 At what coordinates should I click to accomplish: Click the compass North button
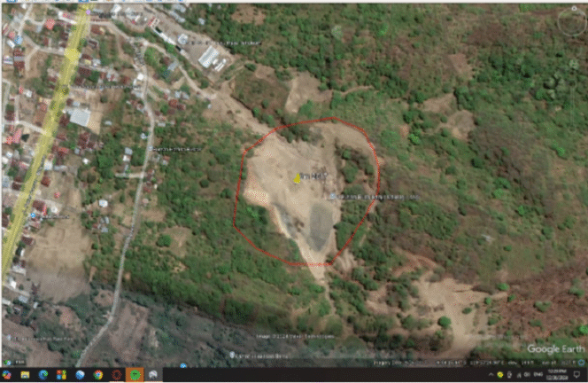574,8
